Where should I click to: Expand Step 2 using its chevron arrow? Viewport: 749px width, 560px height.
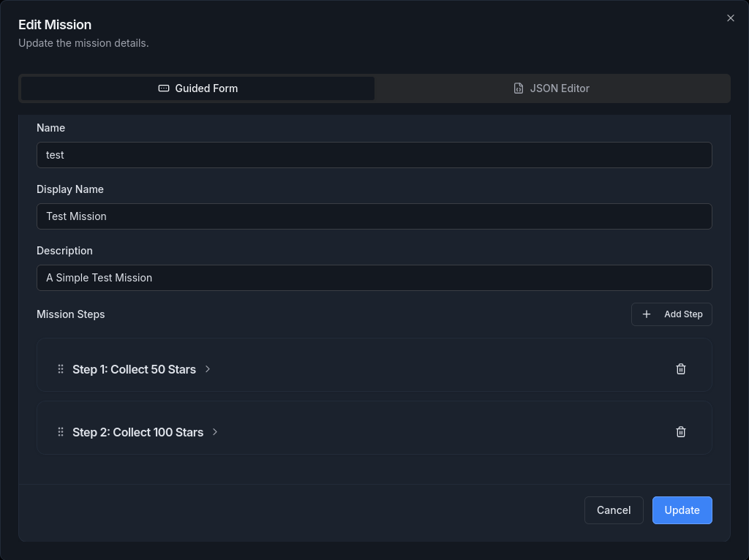tap(215, 432)
